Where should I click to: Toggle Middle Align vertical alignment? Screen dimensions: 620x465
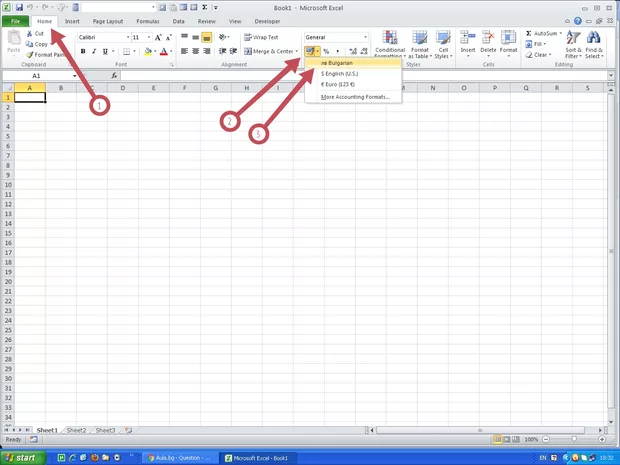pyautogui.click(x=195, y=37)
